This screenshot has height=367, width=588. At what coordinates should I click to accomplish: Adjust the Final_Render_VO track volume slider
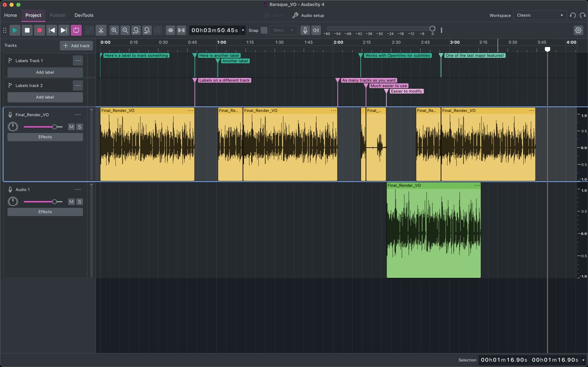(x=43, y=127)
